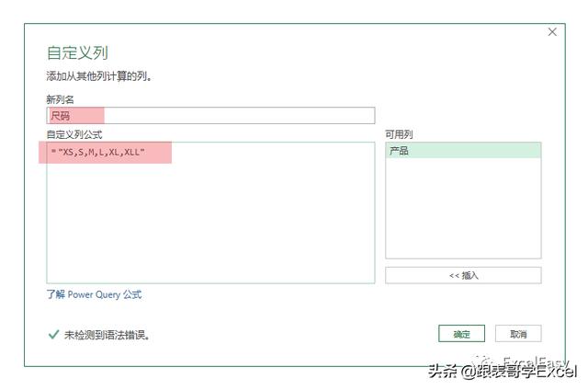The height and width of the screenshot is (390, 588).
Task: Click the 新列名 field containing 尺码
Action: click(x=210, y=116)
